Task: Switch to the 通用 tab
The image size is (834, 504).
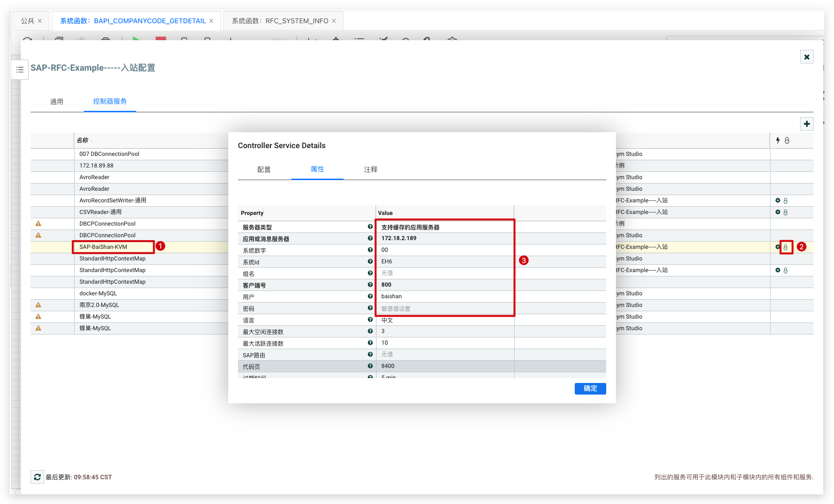Action: click(57, 102)
